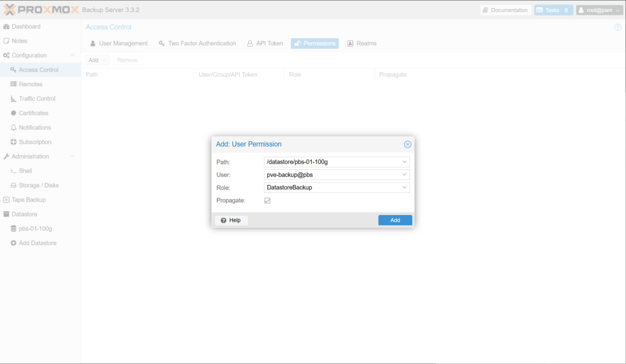Toggle the Propagate checkbox
Screen dimensions: 626x364
click(267, 200)
